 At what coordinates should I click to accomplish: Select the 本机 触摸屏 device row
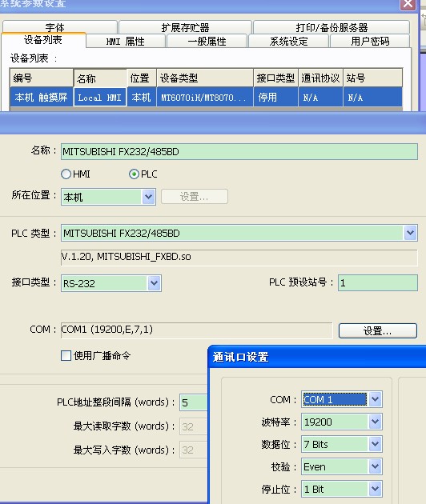pos(206,97)
